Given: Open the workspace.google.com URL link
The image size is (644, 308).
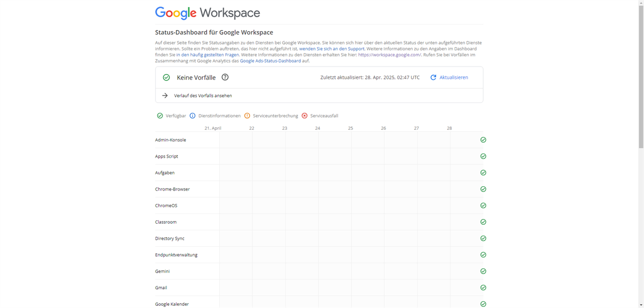Looking at the screenshot, I should pyautogui.click(x=390, y=55).
